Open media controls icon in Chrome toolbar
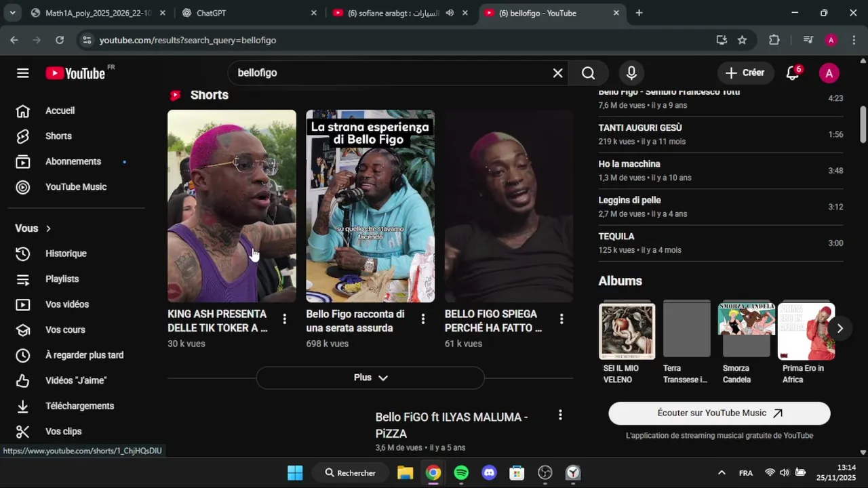 [x=808, y=40]
